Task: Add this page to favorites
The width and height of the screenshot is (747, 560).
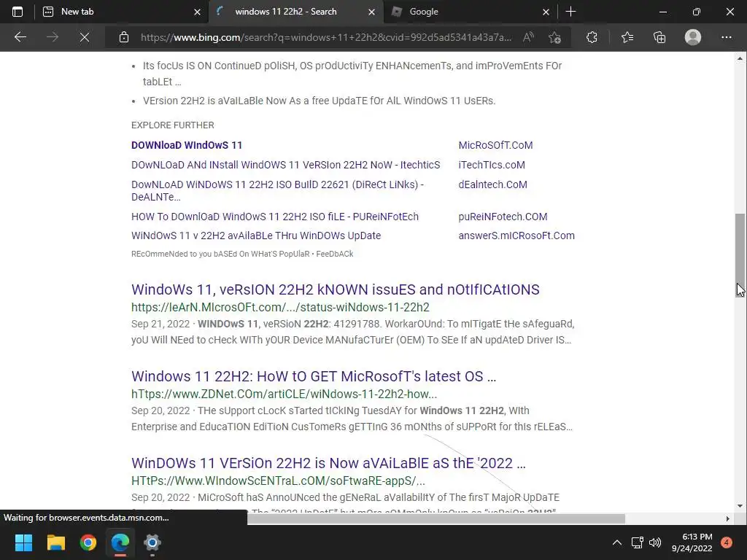Action: [x=554, y=37]
